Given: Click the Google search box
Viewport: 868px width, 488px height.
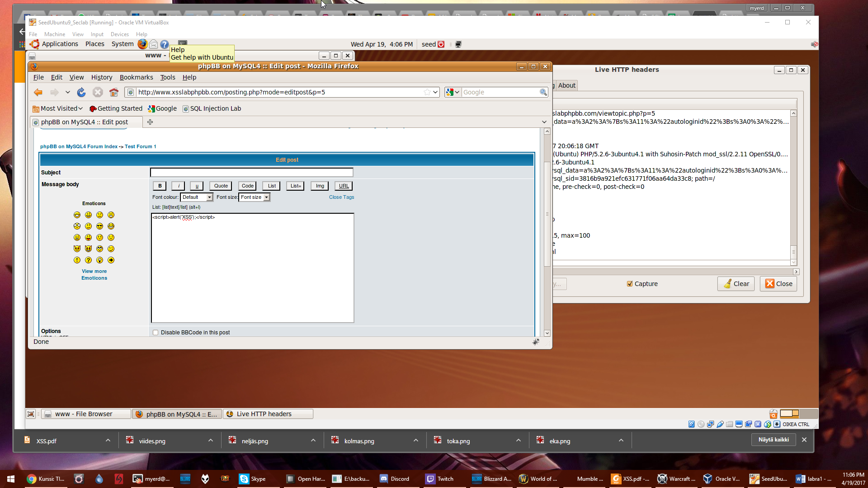Looking at the screenshot, I should (500, 92).
